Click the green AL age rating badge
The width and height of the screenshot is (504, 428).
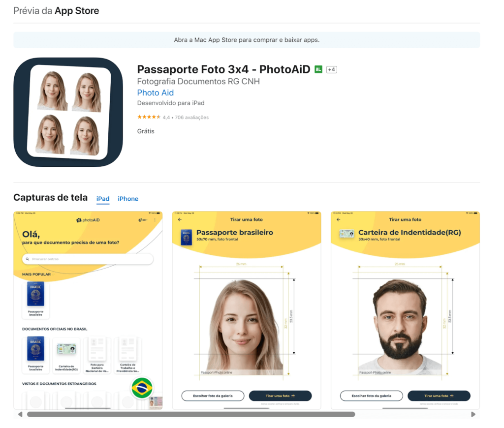click(x=318, y=69)
